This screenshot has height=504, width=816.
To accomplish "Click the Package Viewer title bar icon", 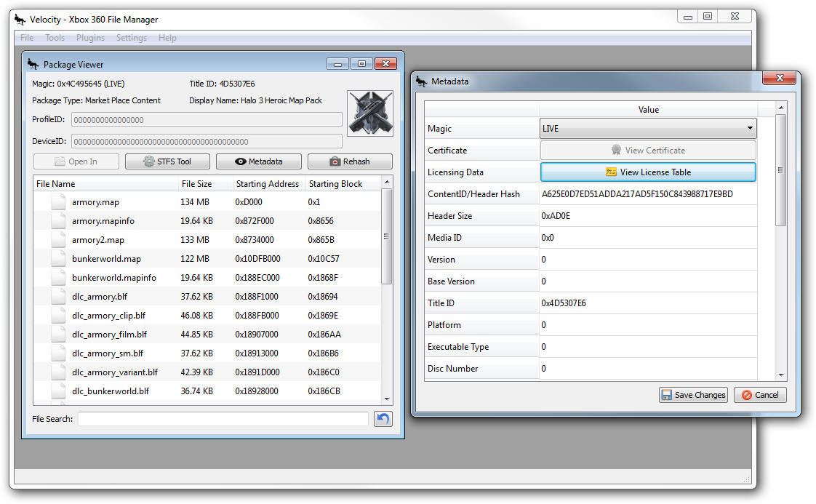I will (x=33, y=64).
